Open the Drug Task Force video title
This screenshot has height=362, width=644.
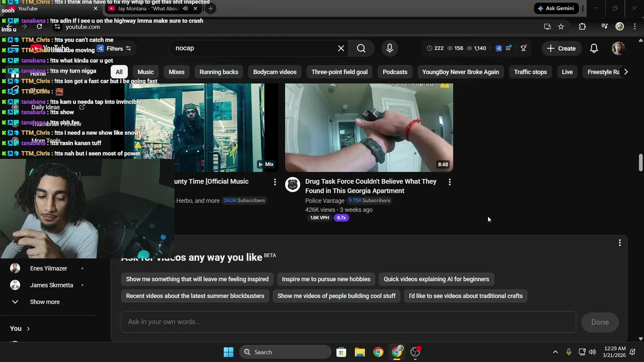[x=371, y=186]
